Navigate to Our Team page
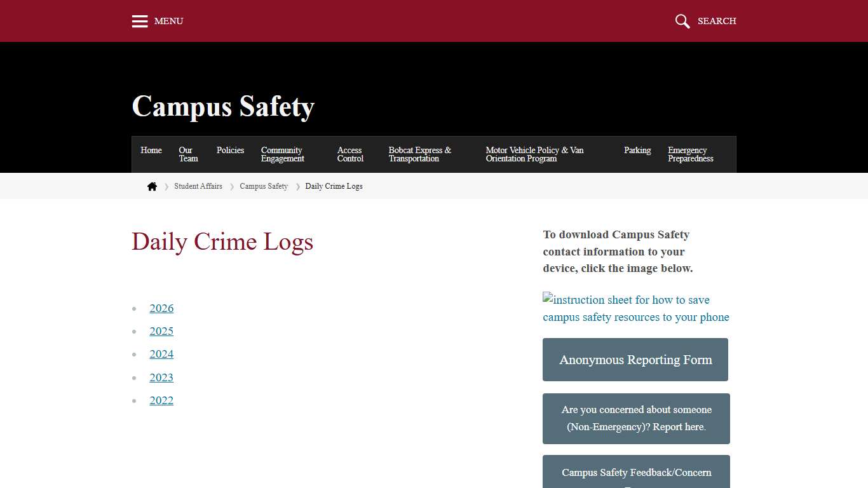The width and height of the screenshot is (868, 488). click(187, 154)
